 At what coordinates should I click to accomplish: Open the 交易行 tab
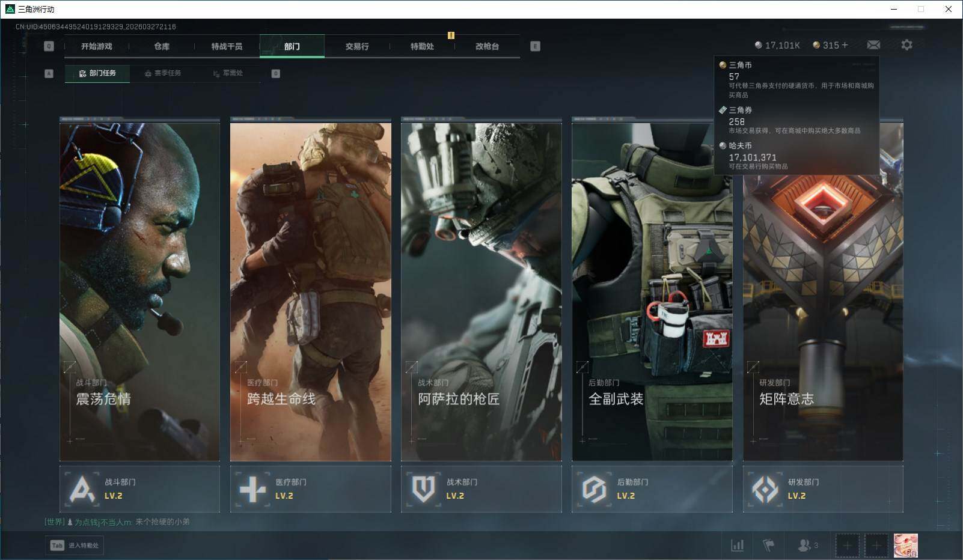point(357,46)
